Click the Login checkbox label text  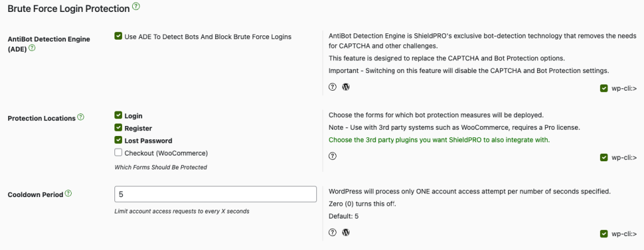pyautogui.click(x=133, y=116)
